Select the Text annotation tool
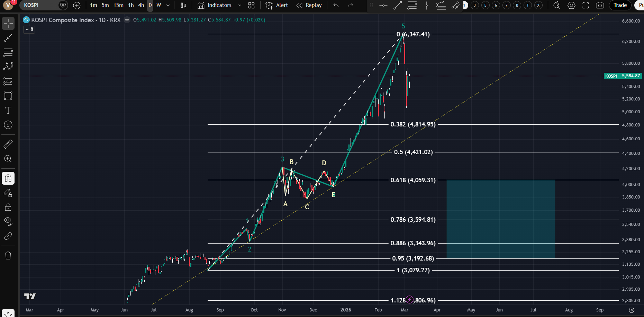The image size is (644, 317). pos(8,111)
